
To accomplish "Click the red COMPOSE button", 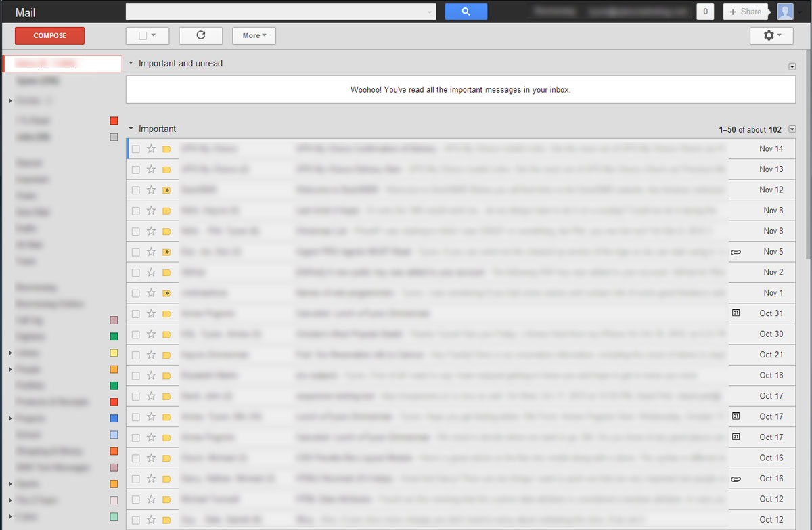I will tap(49, 36).
